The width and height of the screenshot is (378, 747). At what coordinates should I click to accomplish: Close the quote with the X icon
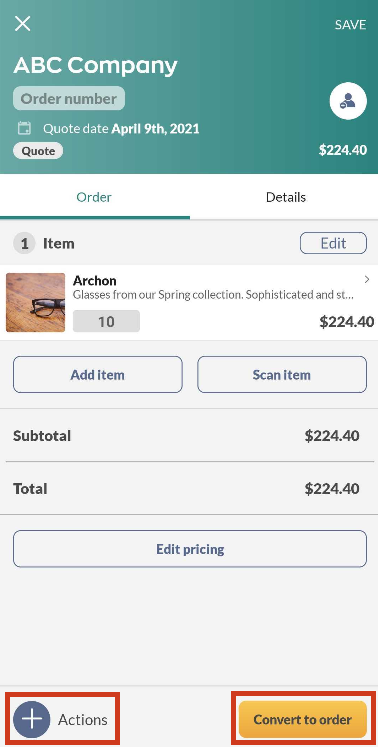pyautogui.click(x=22, y=23)
